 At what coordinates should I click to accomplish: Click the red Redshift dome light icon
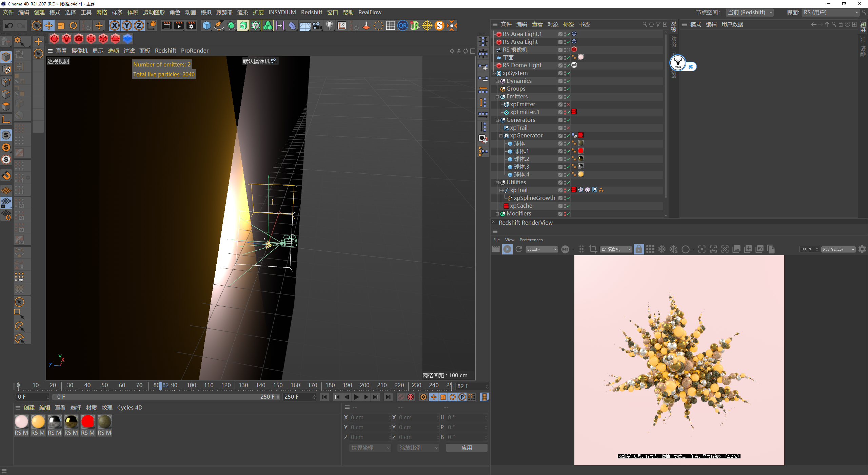click(x=91, y=39)
